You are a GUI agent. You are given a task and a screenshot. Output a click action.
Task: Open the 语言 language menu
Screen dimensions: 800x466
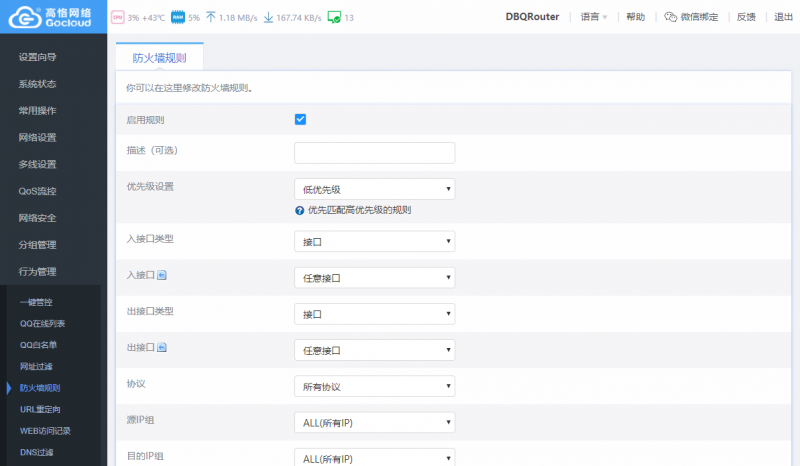point(594,17)
